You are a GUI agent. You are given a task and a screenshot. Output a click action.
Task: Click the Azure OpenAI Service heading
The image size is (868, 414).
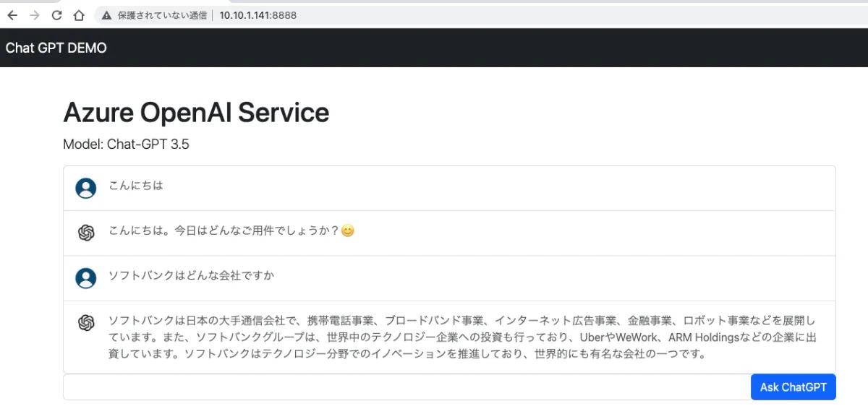pyautogui.click(x=196, y=113)
